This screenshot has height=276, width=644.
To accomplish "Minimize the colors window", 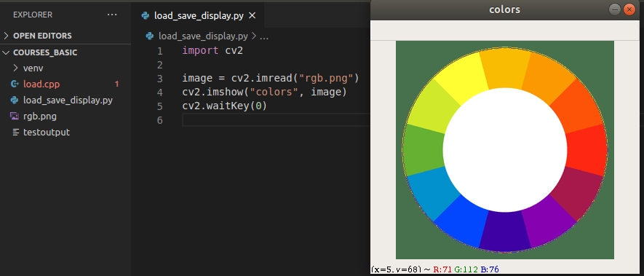I will pos(614,9).
